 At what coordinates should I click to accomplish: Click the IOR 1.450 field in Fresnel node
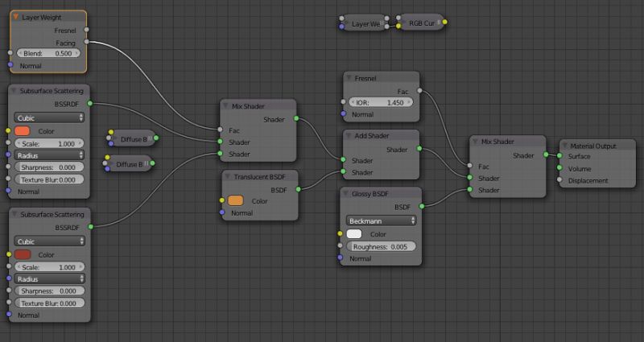coord(381,102)
